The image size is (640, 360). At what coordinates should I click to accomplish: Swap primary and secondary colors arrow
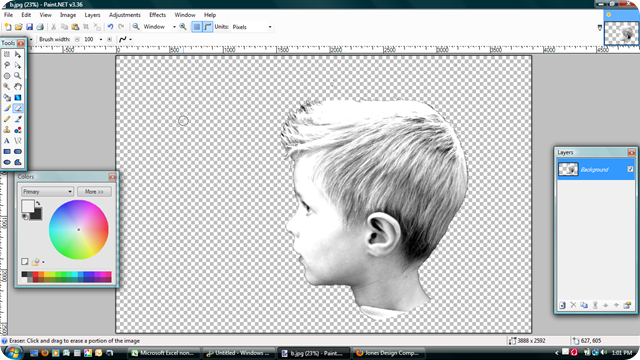pyautogui.click(x=38, y=203)
